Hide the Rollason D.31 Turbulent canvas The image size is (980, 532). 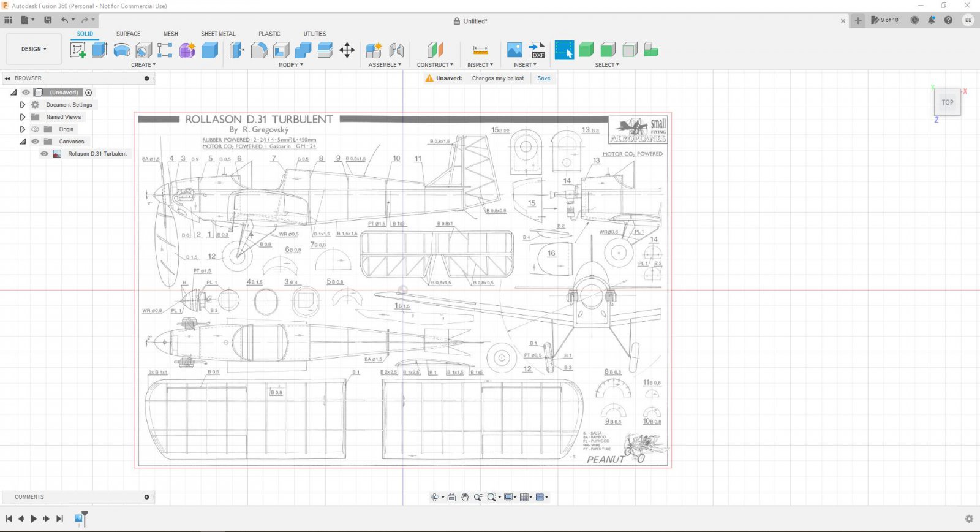pyautogui.click(x=44, y=154)
